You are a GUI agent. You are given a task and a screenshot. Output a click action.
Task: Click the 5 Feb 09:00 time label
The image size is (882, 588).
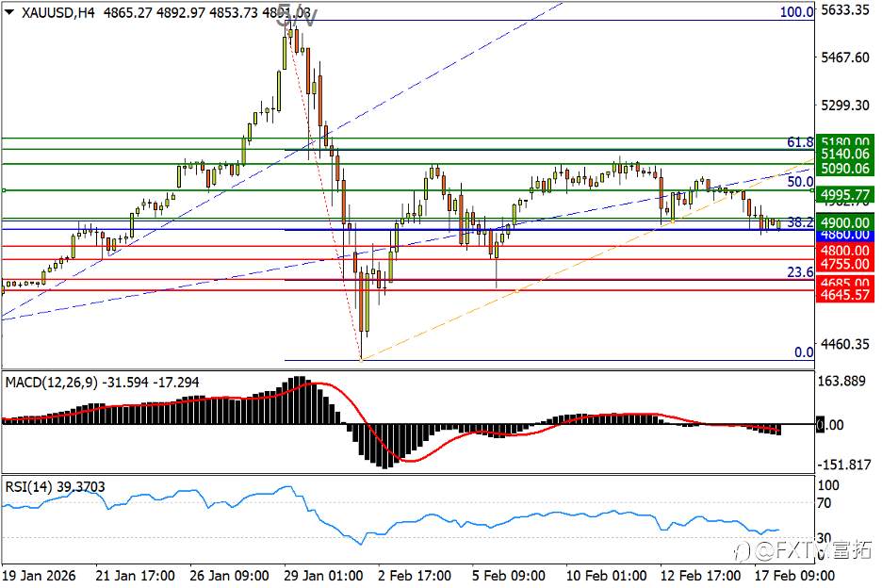pos(509,576)
